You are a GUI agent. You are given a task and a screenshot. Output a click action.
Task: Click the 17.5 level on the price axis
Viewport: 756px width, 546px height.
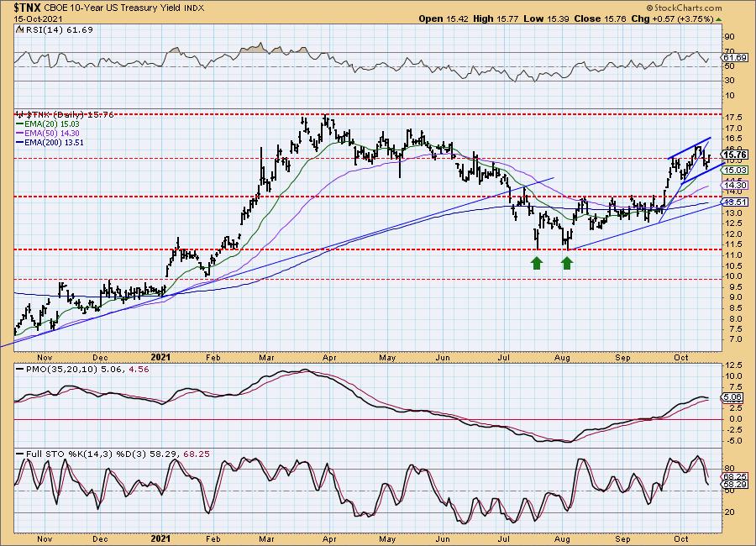click(x=732, y=118)
